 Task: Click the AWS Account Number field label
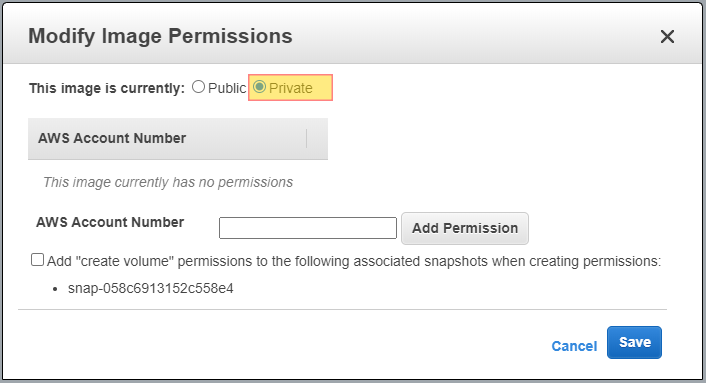(110, 222)
